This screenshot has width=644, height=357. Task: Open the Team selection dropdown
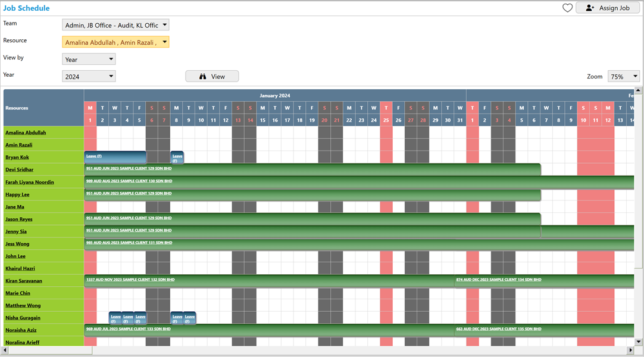[x=165, y=25]
